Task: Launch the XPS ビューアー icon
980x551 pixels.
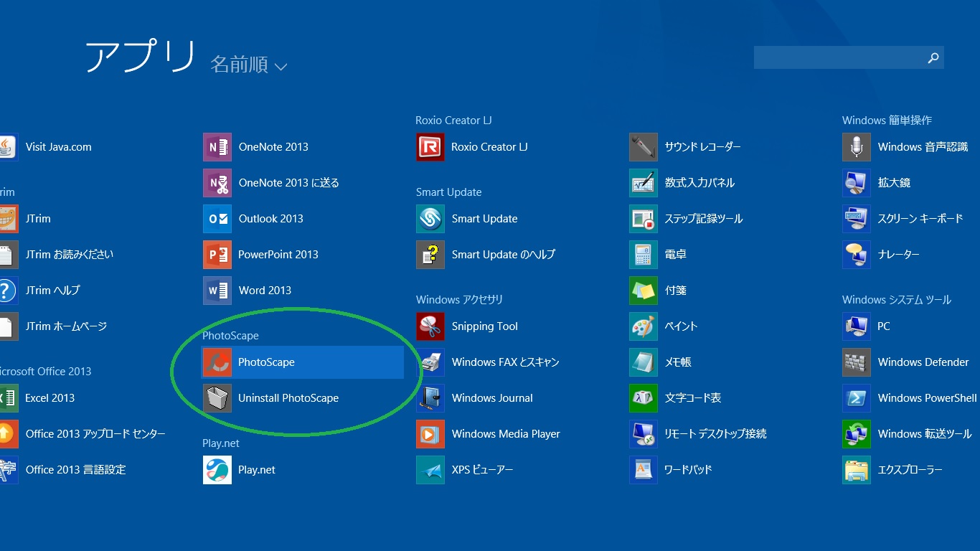Action: tap(430, 470)
